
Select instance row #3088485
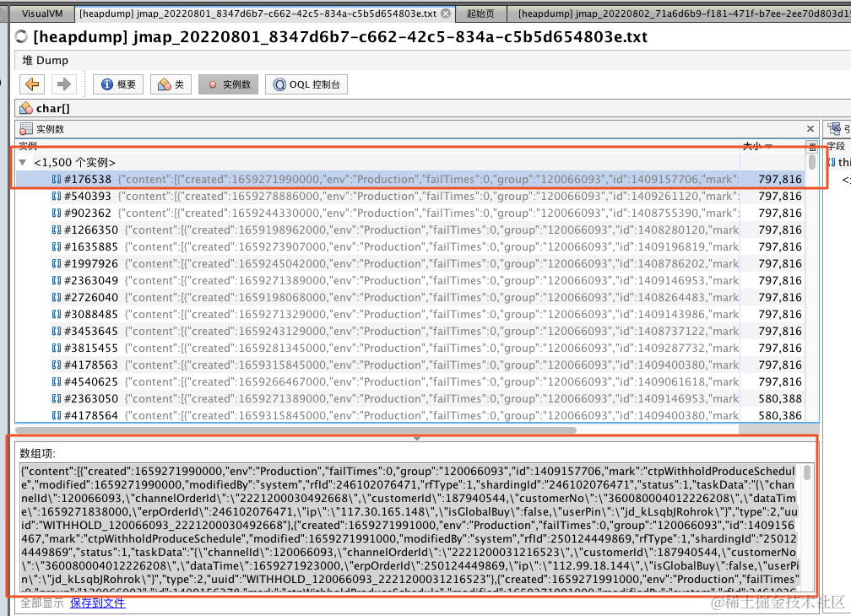click(x=409, y=314)
